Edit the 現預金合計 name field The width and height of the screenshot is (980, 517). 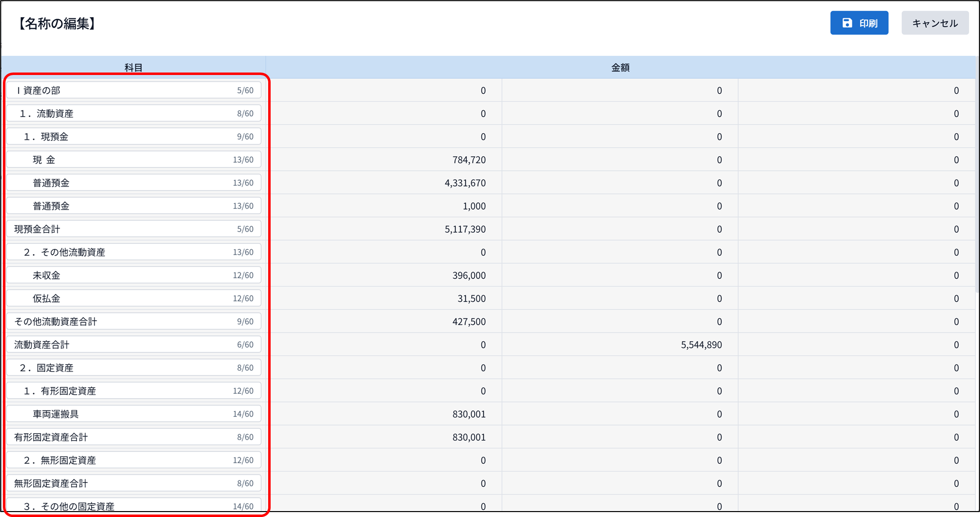coord(134,229)
